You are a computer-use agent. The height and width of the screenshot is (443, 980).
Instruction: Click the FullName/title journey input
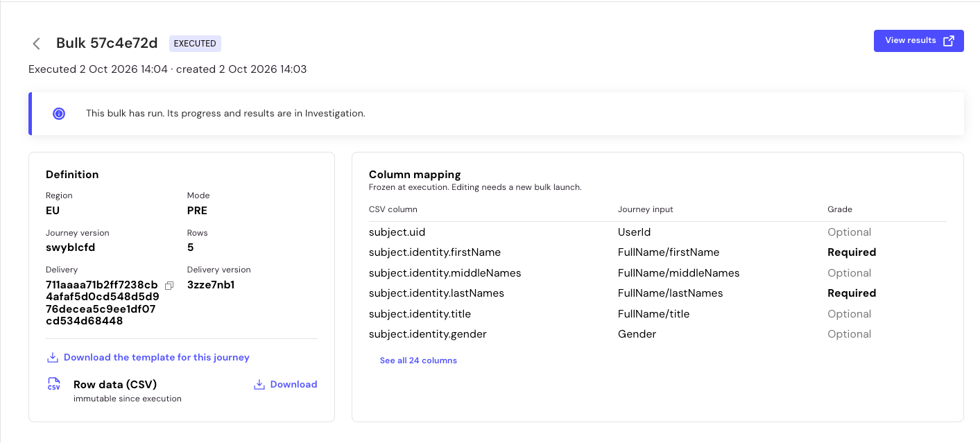(x=654, y=314)
